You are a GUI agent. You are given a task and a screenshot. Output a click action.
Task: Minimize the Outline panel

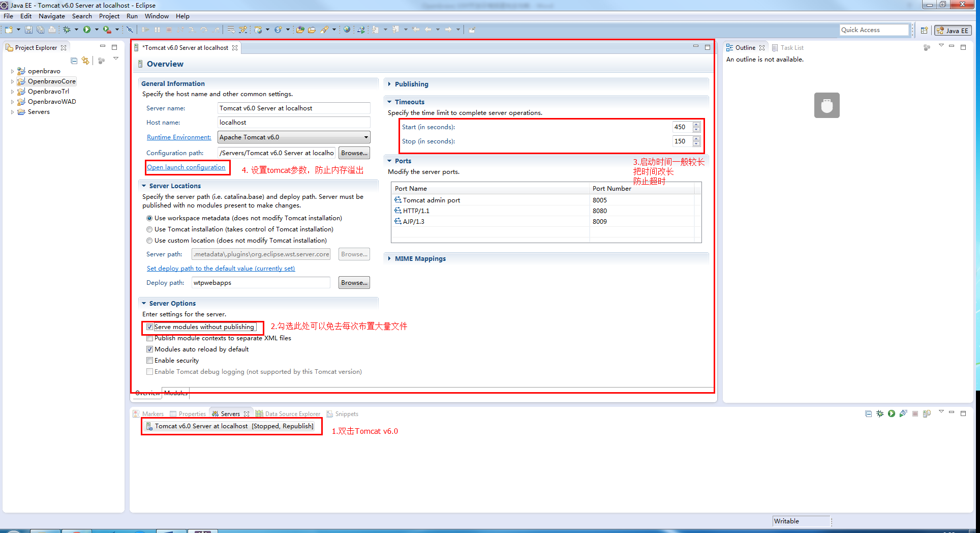[952, 46]
